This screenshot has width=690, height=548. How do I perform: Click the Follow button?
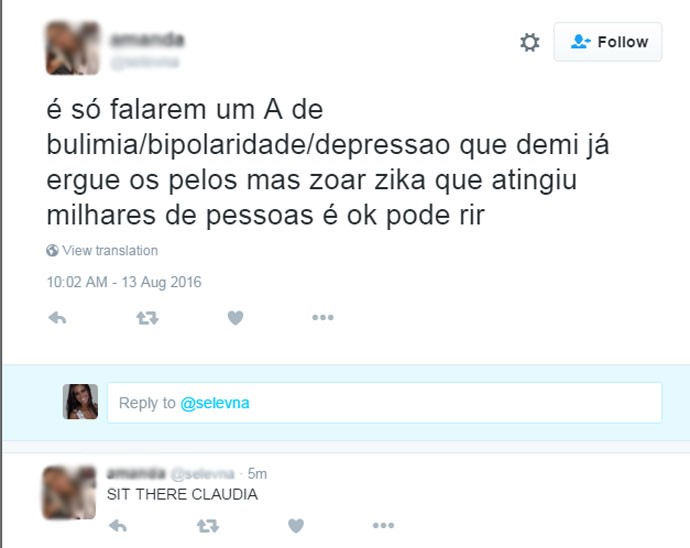coord(608,42)
